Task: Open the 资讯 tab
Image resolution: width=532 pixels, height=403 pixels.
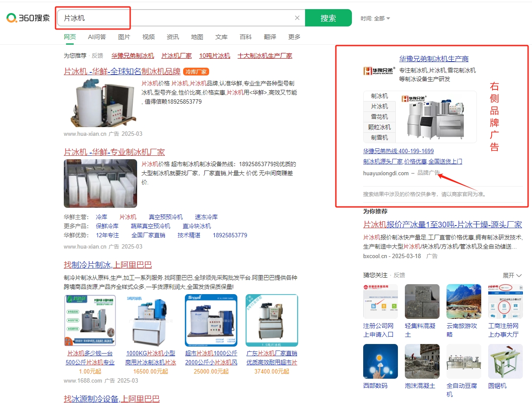Action: (x=173, y=37)
